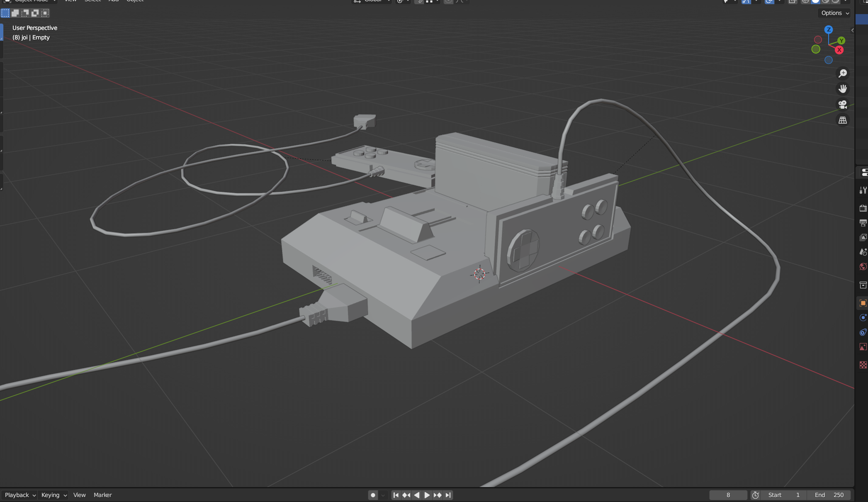
Task: Choose the Subtract selection mode icon
Action: click(25, 13)
